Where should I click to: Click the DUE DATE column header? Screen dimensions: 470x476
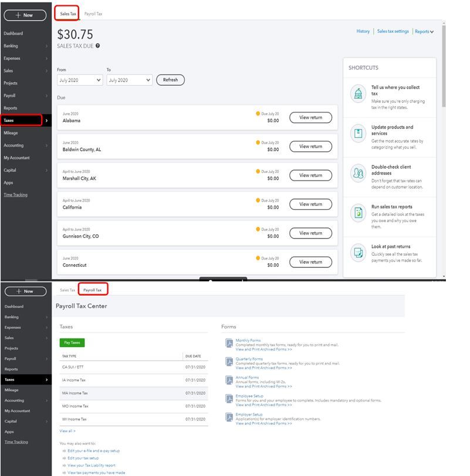coord(193,356)
